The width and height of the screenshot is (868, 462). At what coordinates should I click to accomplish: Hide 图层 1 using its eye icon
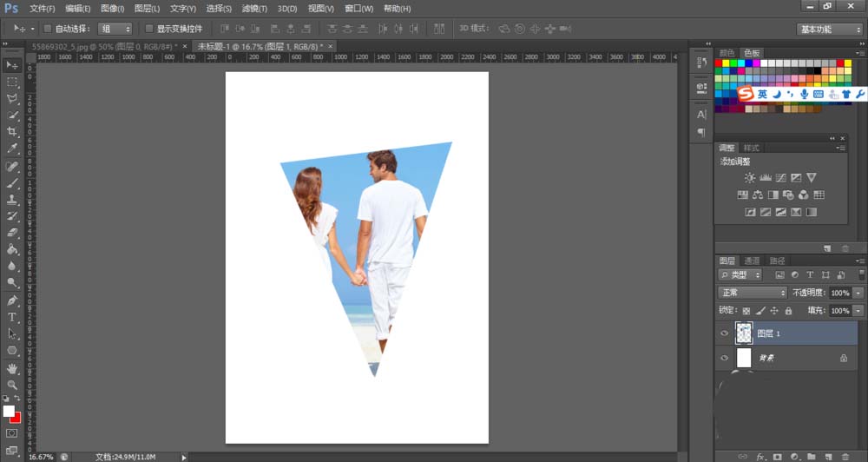[725, 333]
